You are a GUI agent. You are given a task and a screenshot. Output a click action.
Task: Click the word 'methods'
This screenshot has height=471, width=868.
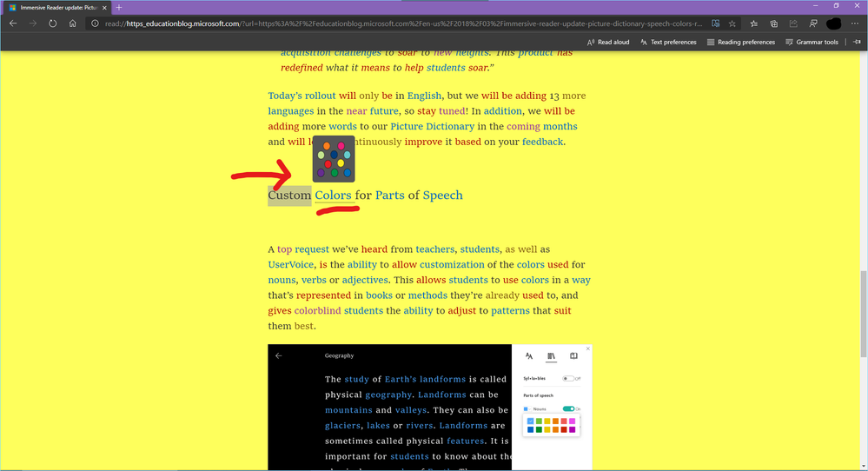point(427,295)
